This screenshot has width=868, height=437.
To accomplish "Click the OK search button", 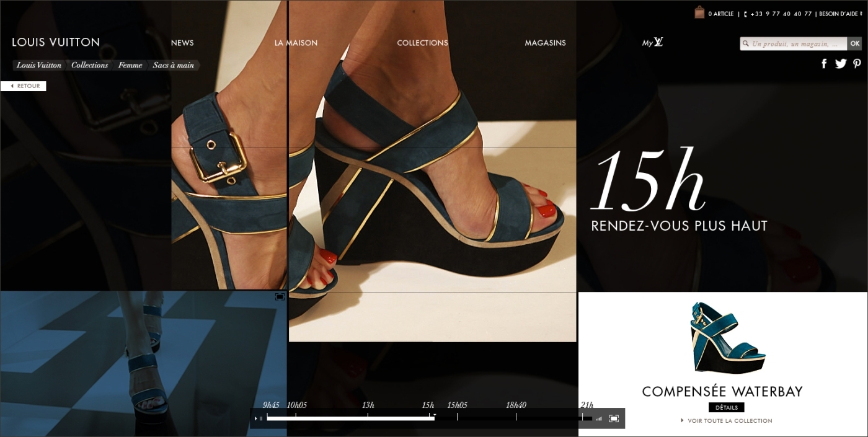I will (854, 43).
